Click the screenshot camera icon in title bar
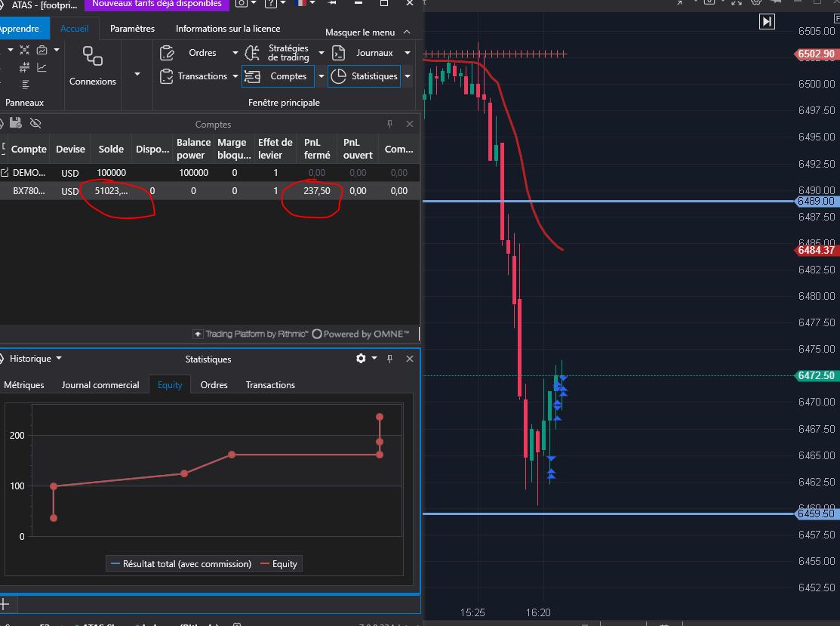Screen dimensions: 840x626 (x=242, y=3)
